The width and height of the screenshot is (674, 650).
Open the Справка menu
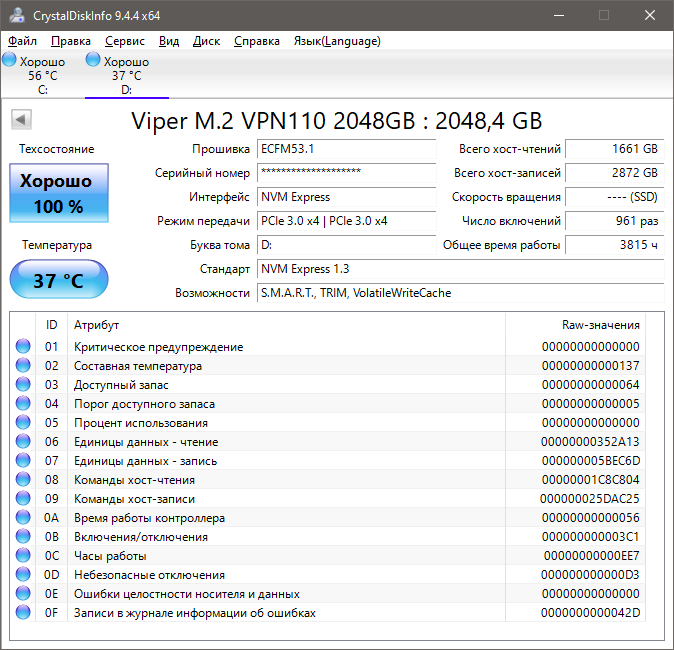tap(257, 41)
